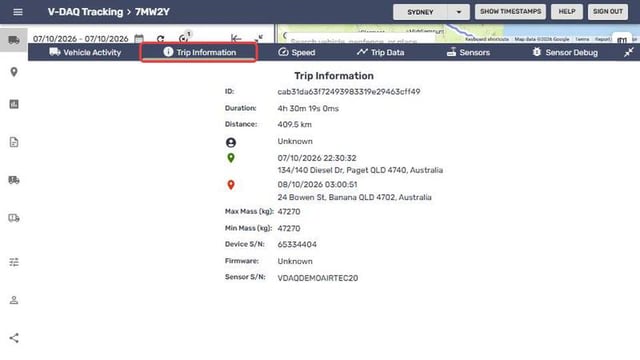The height and width of the screenshot is (360, 640).
Task: Open the date range calendar picker
Action: point(139,38)
